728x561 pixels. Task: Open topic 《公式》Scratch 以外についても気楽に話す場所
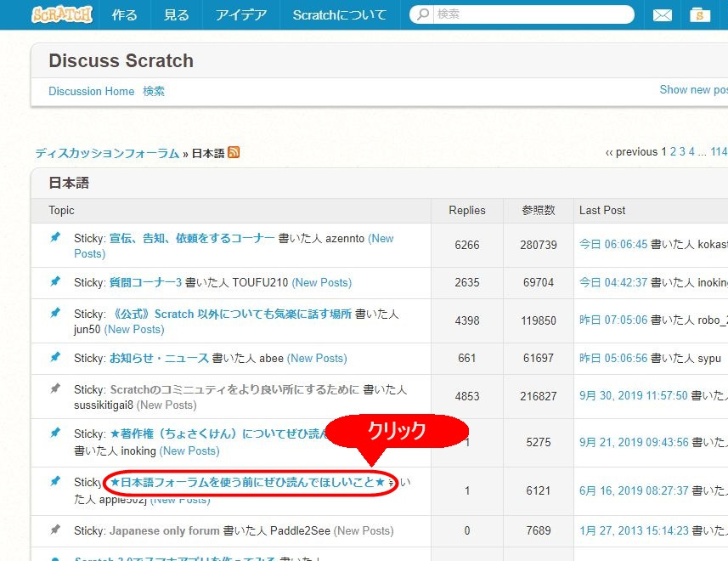coord(231,314)
